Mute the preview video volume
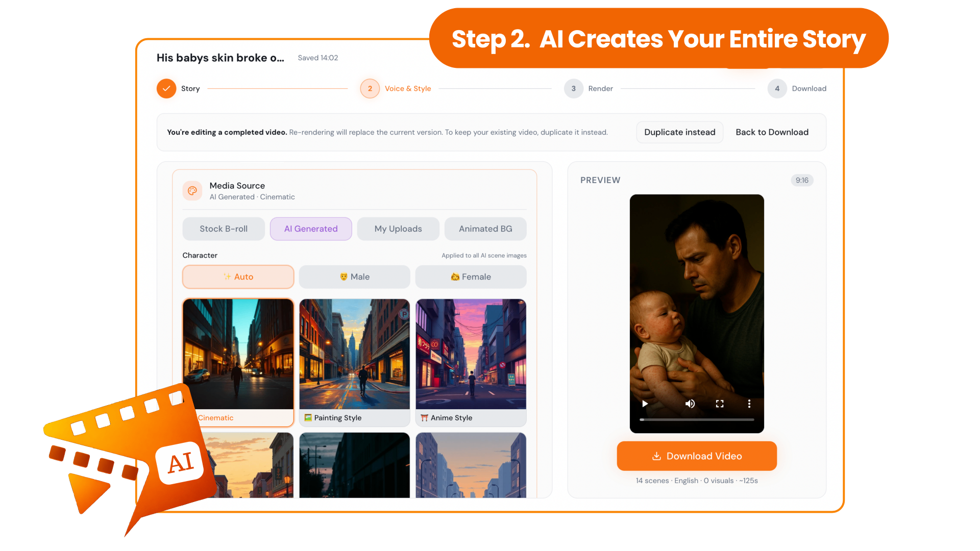 tap(690, 404)
